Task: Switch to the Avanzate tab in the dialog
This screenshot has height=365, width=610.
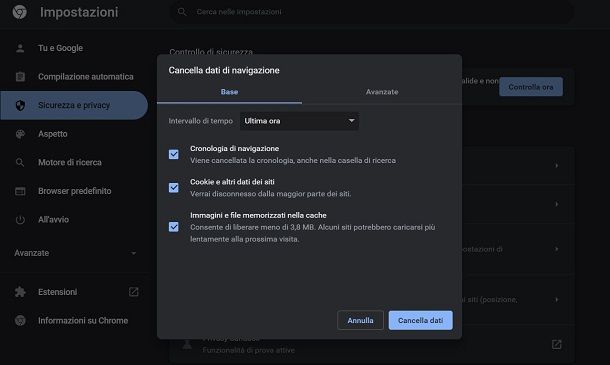Action: (x=382, y=92)
